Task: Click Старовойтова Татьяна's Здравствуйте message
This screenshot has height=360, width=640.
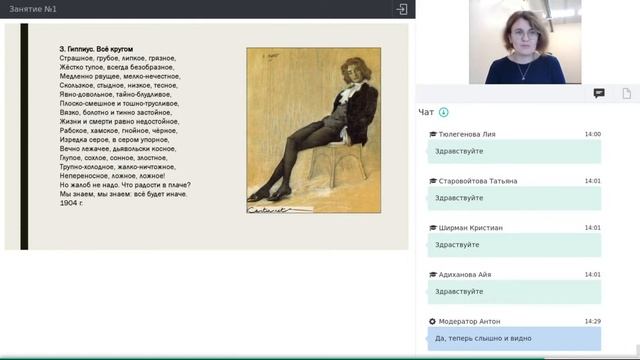Action: tap(514, 198)
